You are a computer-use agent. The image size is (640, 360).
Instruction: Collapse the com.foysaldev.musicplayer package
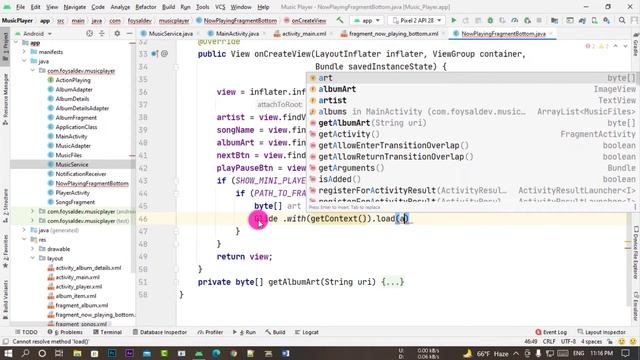coord(33,71)
